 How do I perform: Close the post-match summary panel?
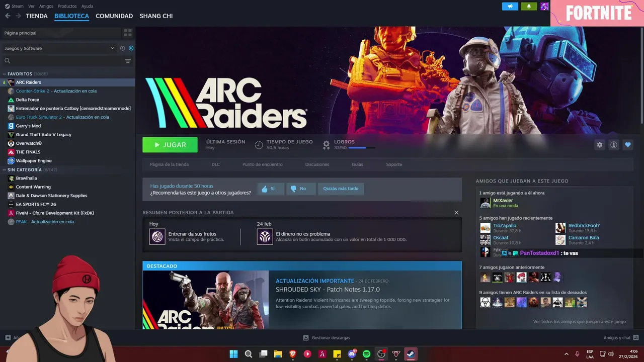pyautogui.click(x=456, y=213)
